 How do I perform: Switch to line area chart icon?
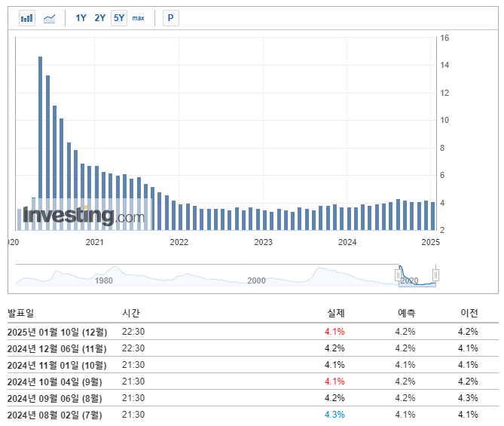49,18
